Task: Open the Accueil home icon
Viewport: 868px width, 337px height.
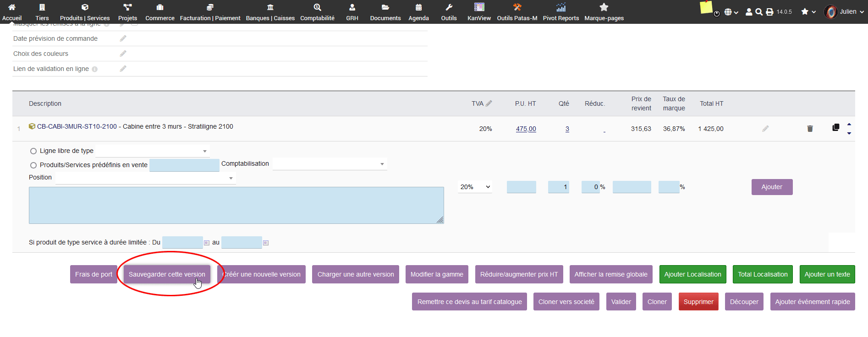Action: point(12,7)
